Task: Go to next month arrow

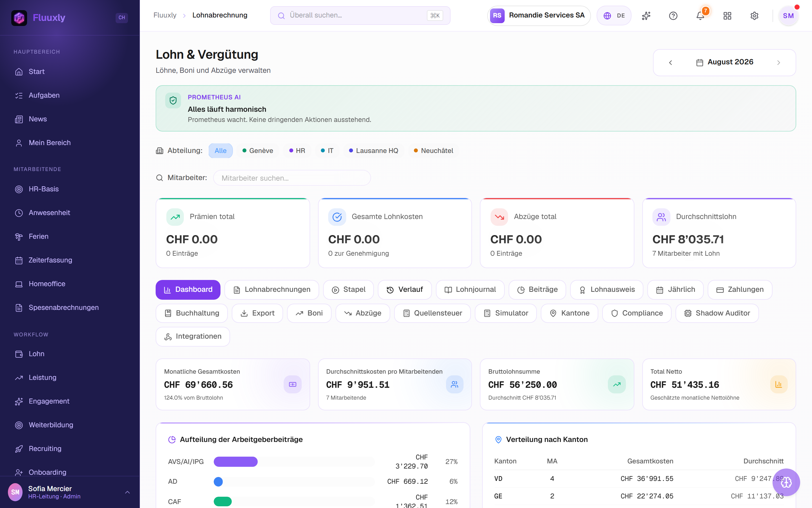Action: point(778,62)
